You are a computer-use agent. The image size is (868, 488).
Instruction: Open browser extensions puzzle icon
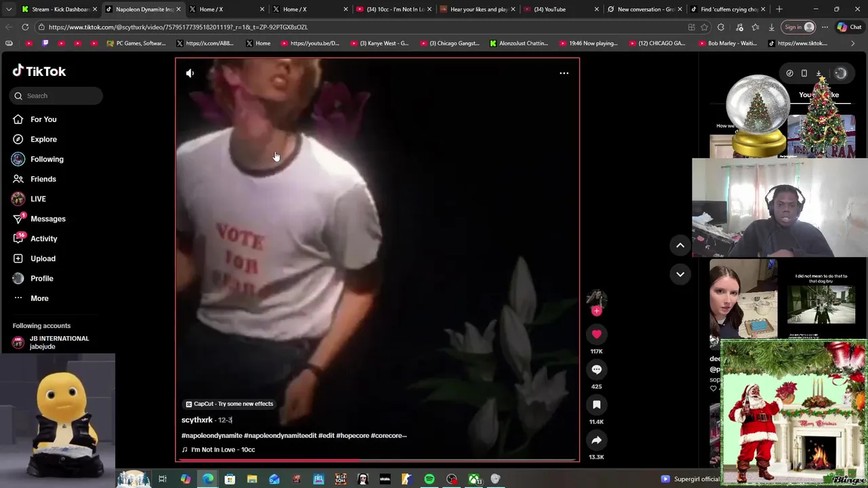[721, 27]
